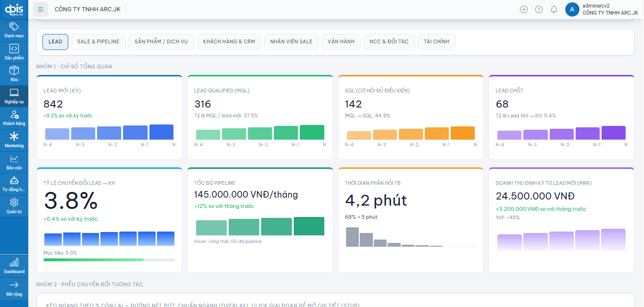Open Báo cáo chart icon
This screenshot has height=307, width=644.
[x=14, y=159]
